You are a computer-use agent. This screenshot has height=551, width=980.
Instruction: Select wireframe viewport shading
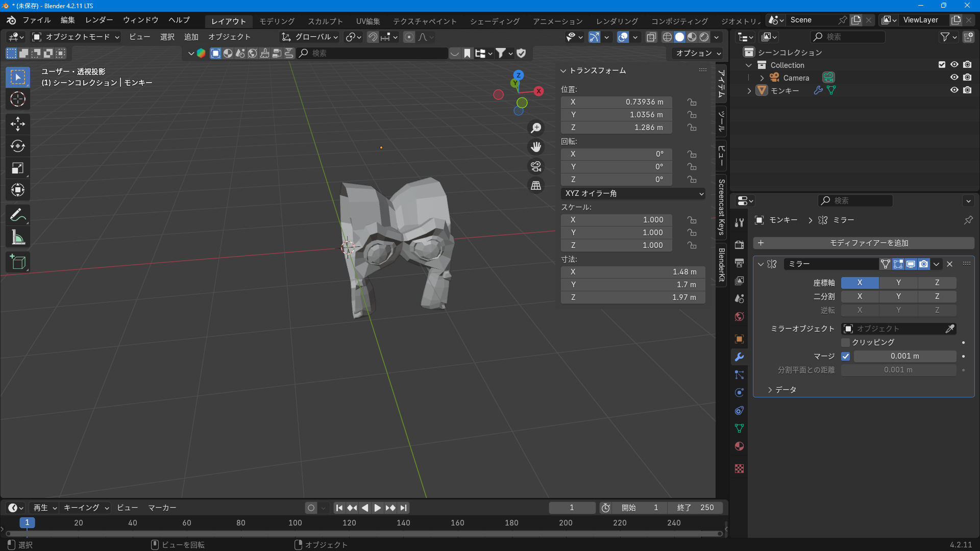click(x=667, y=37)
